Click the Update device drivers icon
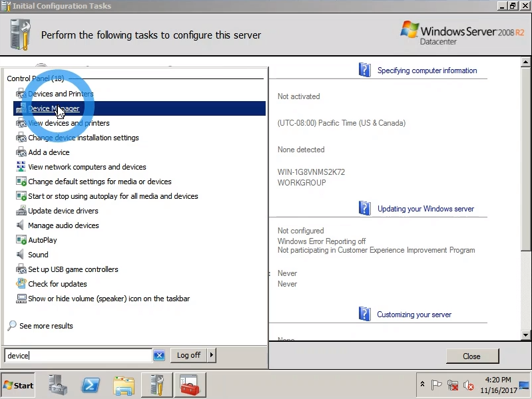This screenshot has height=399, width=532. 21,211
